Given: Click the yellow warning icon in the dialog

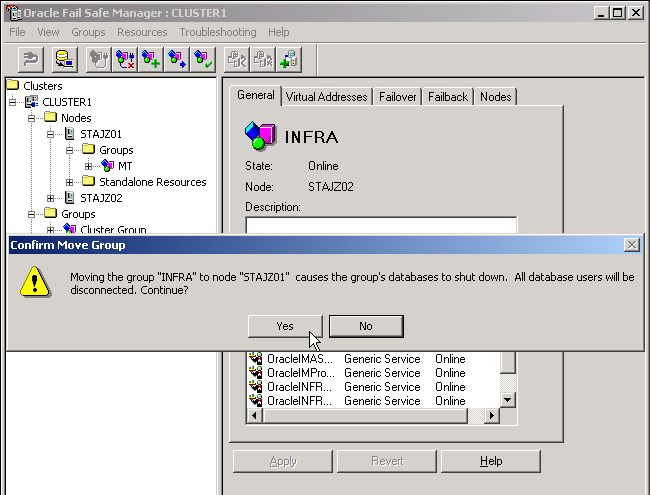Looking at the screenshot, I should 35,282.
